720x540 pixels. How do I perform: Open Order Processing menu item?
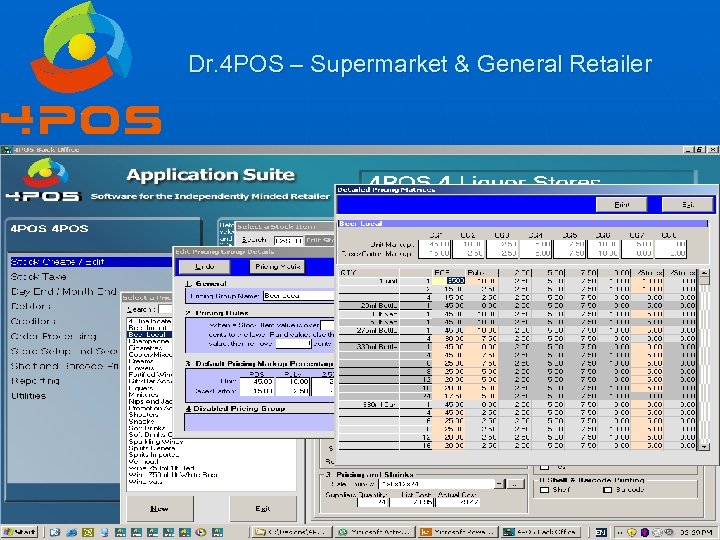[x=54, y=336]
